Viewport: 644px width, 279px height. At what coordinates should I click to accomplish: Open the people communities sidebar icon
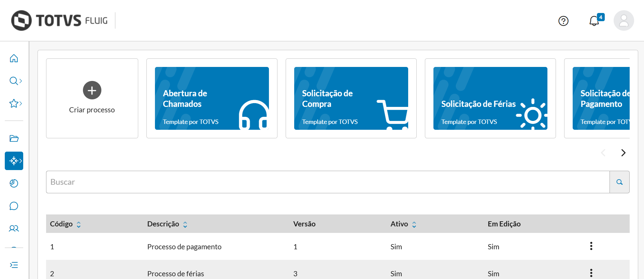pyautogui.click(x=14, y=228)
